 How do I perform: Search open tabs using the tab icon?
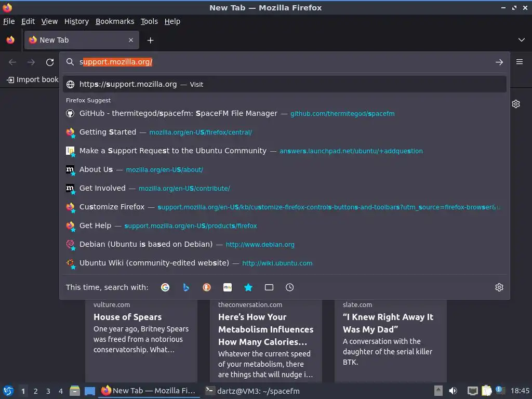click(x=269, y=287)
